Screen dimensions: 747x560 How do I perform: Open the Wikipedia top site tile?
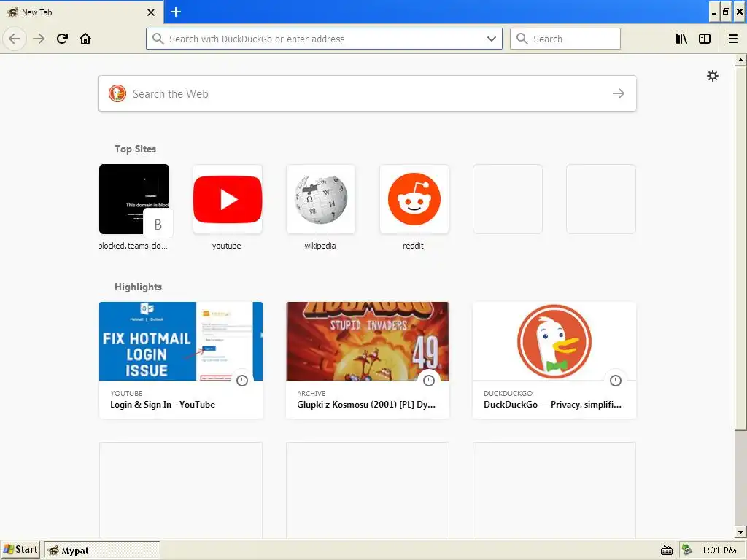321,199
